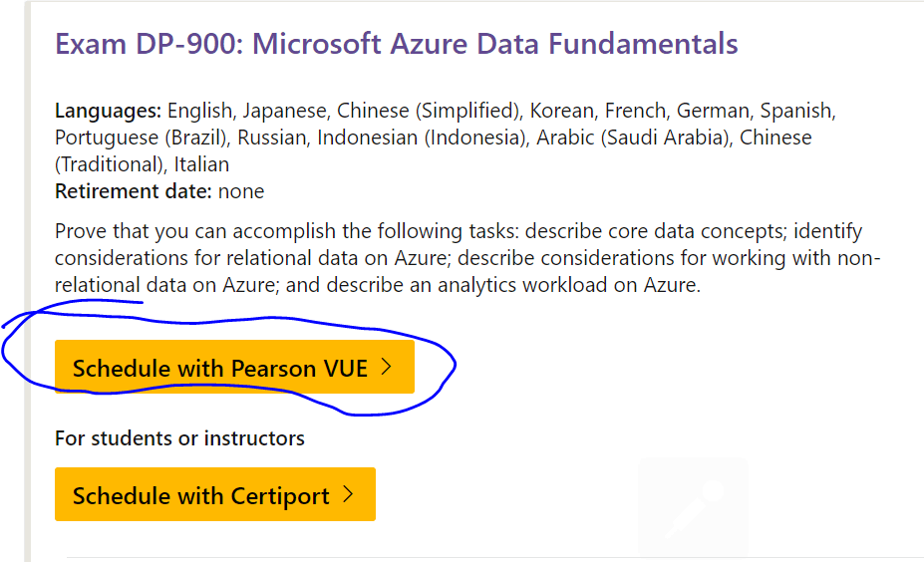Click the faint pen icon watermark
This screenshot has height=562, width=924.
tap(694, 507)
